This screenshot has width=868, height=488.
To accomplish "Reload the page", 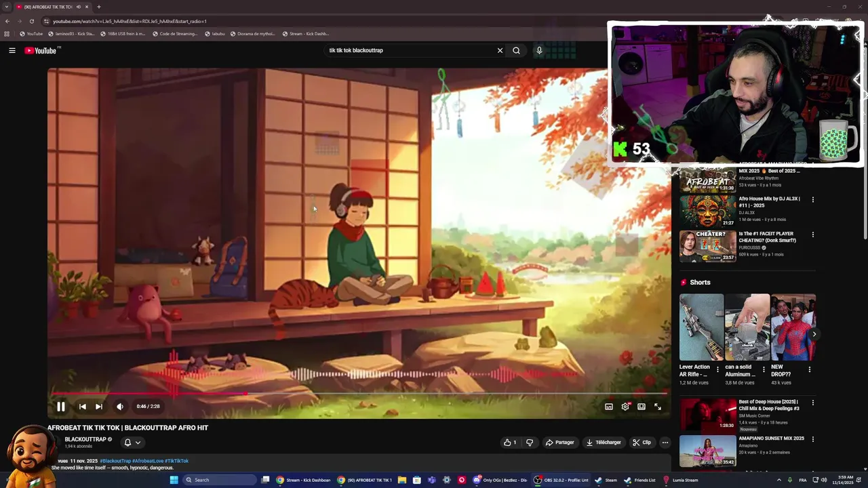I will (31, 21).
